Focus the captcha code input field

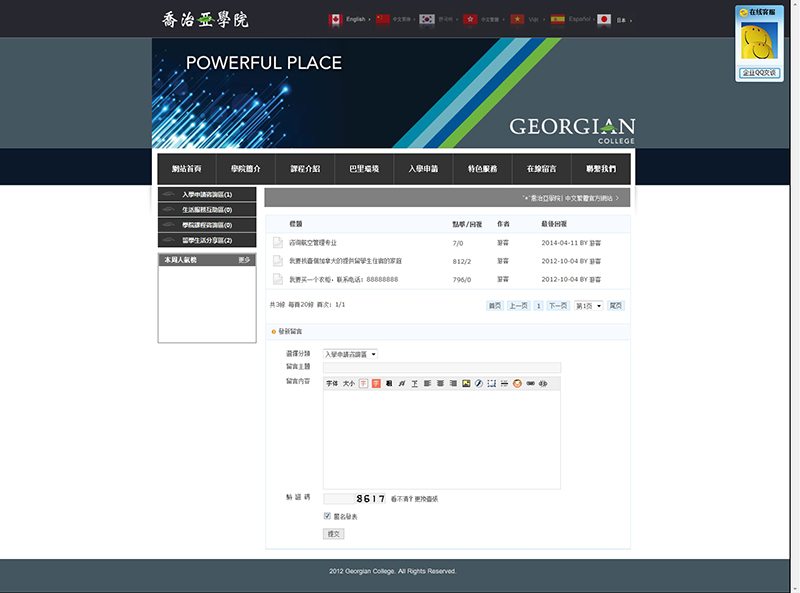pyautogui.click(x=339, y=499)
